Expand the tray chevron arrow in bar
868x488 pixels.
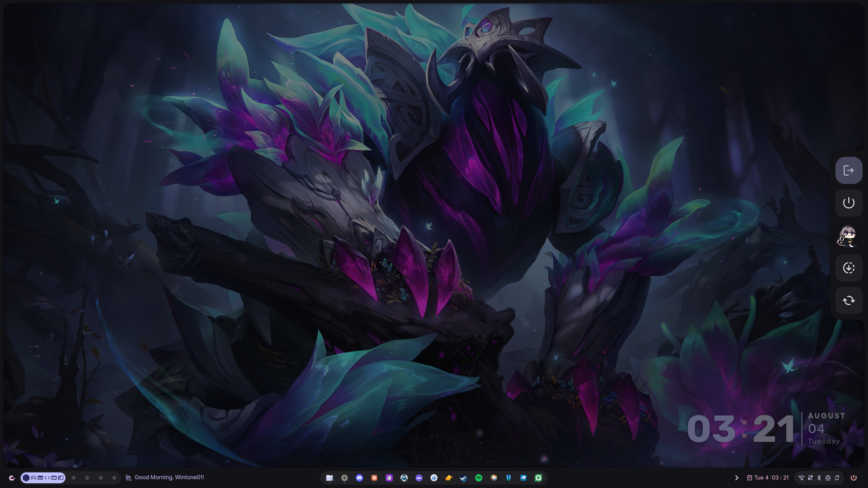(x=736, y=478)
